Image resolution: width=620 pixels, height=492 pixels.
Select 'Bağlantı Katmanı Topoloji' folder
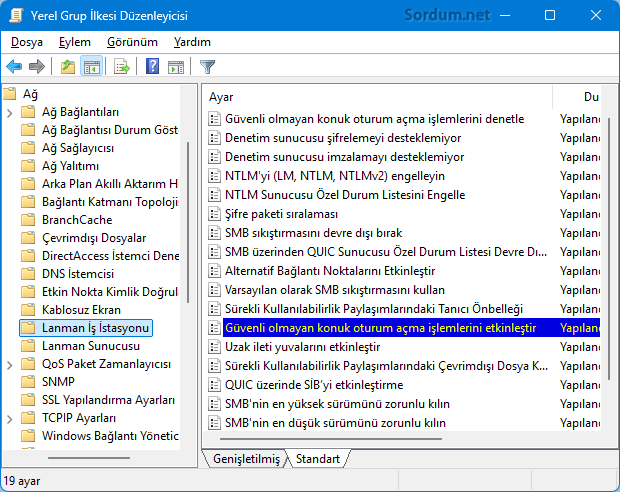[110, 202]
